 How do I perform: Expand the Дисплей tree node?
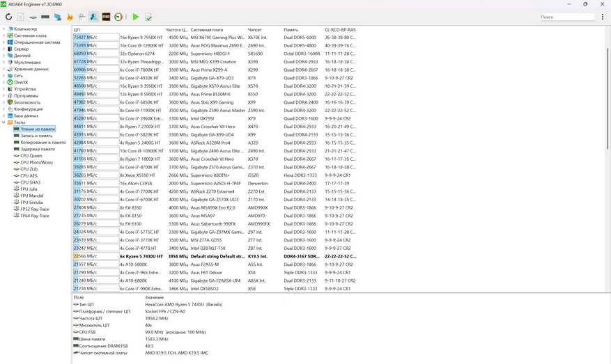coord(3,55)
